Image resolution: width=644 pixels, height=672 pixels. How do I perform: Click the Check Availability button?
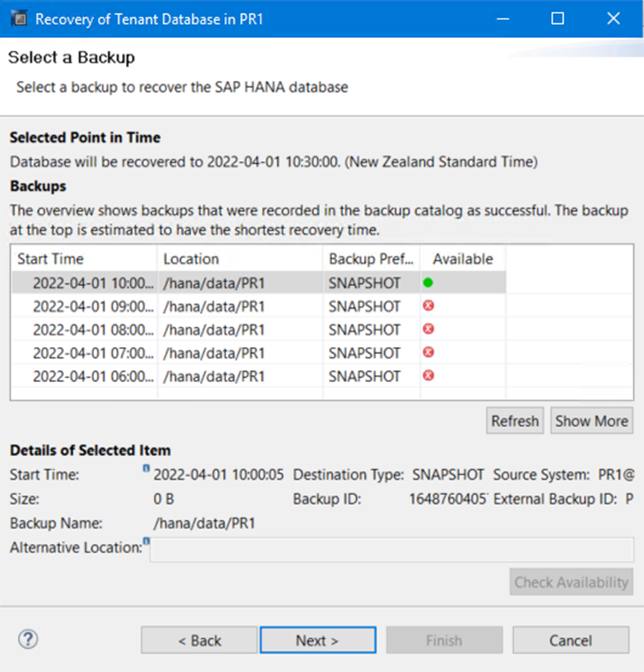pos(571,582)
